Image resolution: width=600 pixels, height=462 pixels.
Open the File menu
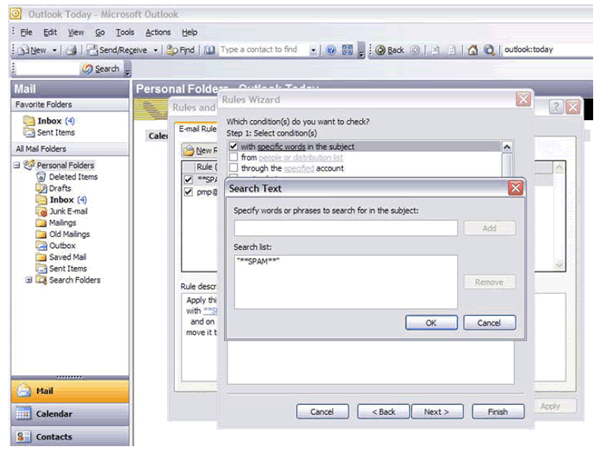(26, 33)
